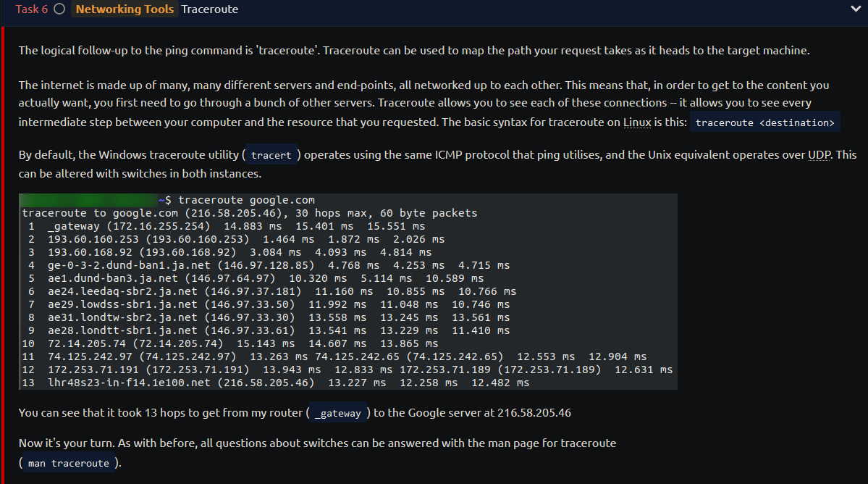Collapse Task 6 with the chevron arrow

coord(855,9)
